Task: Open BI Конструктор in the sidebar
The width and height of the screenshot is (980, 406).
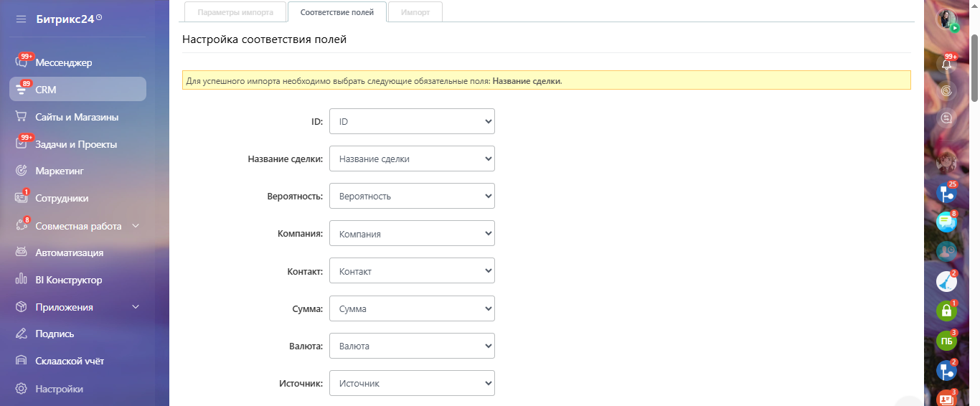Action: click(68, 280)
